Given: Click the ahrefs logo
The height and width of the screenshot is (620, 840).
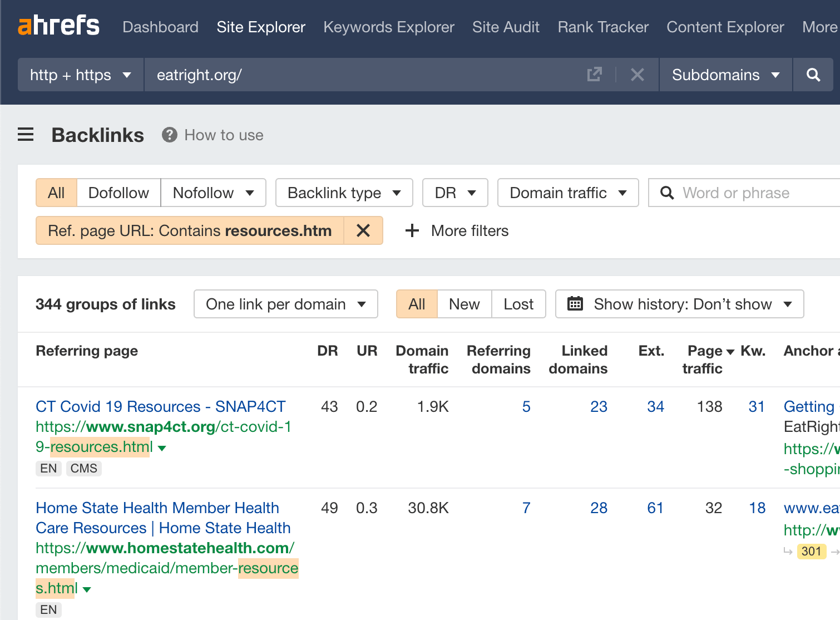Looking at the screenshot, I should coord(58,25).
